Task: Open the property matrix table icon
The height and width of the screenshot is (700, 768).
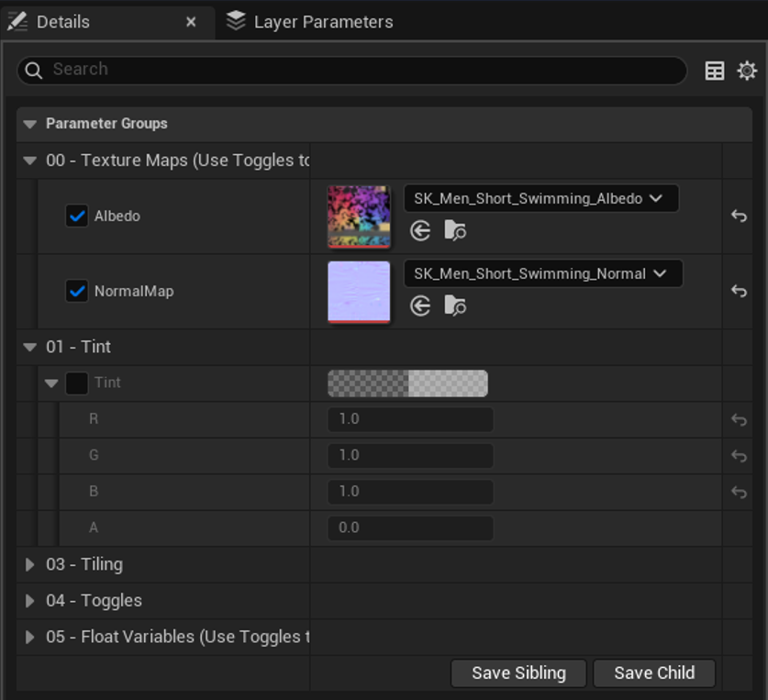Action: (714, 71)
